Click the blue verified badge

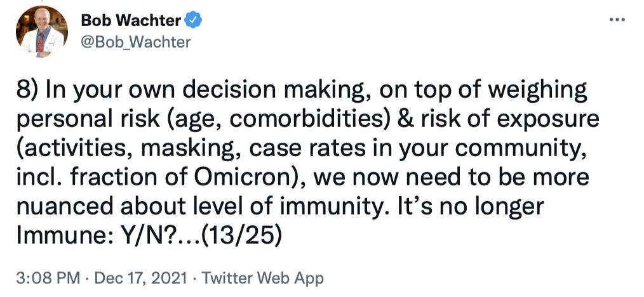193,20
